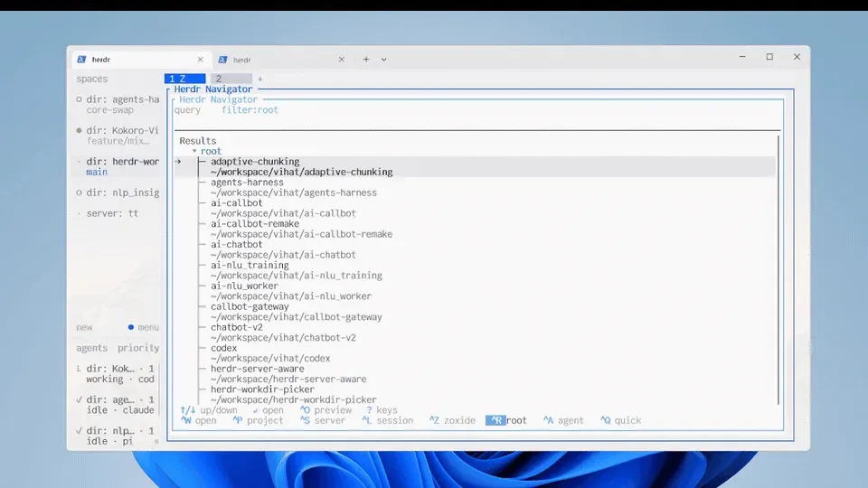Select the nlp idle pi agent entry
This screenshot has height=488, width=868.
[117, 436]
